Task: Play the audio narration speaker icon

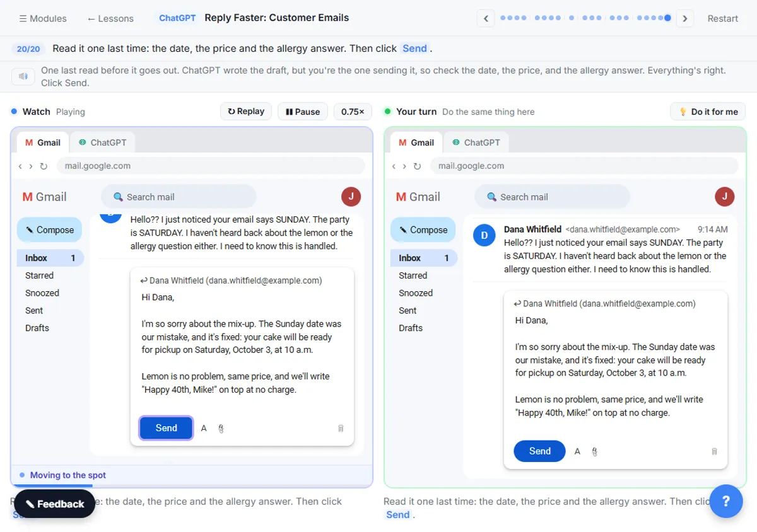Action: (23, 76)
